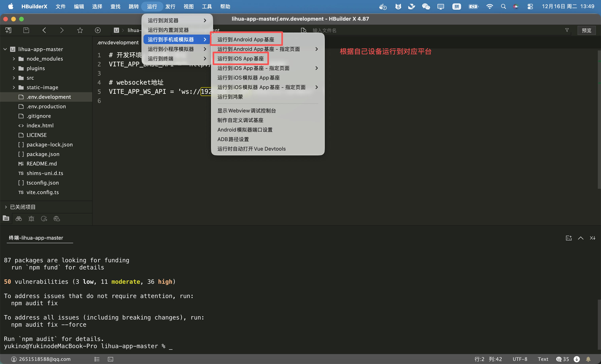601x364 pixels.
Task: Click the UTF-8 encoding label
Action: (x=520, y=359)
